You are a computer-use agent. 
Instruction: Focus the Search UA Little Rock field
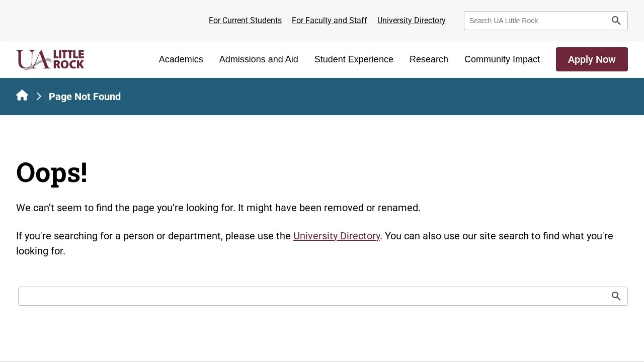click(x=536, y=21)
